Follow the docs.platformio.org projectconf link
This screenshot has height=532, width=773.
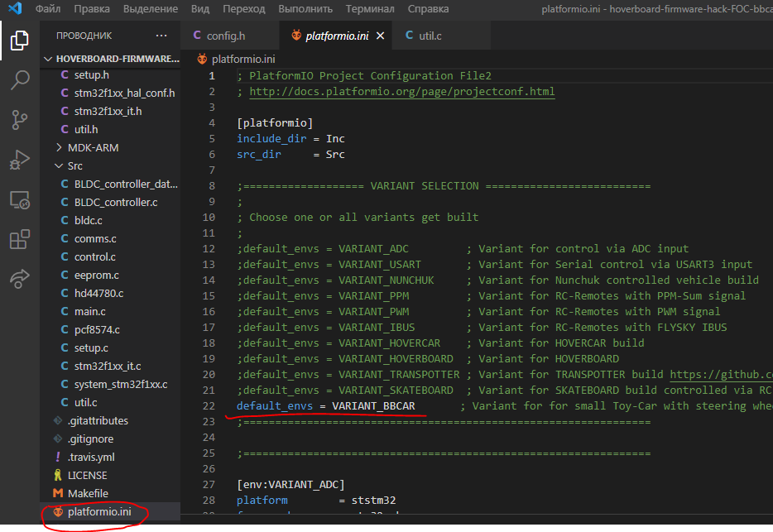[x=401, y=92]
